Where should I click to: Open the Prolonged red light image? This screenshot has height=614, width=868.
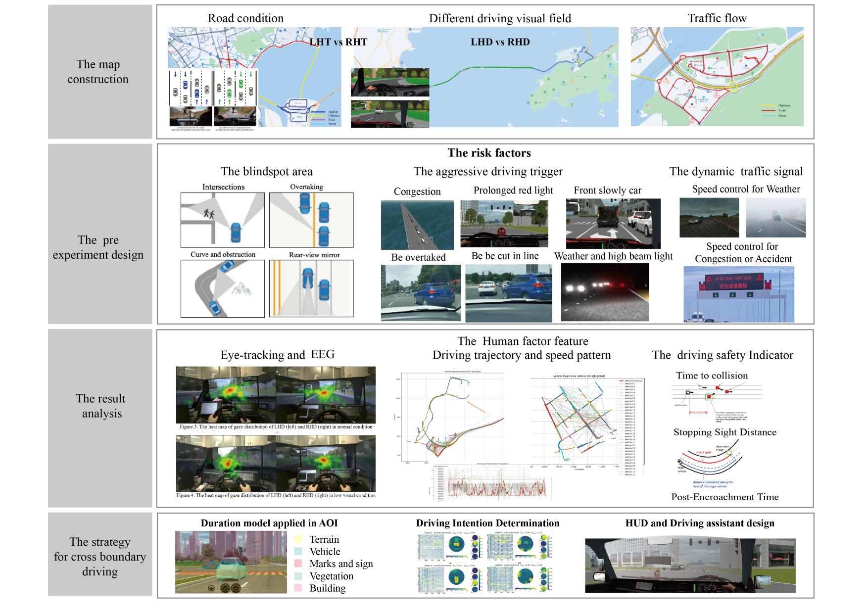point(504,223)
